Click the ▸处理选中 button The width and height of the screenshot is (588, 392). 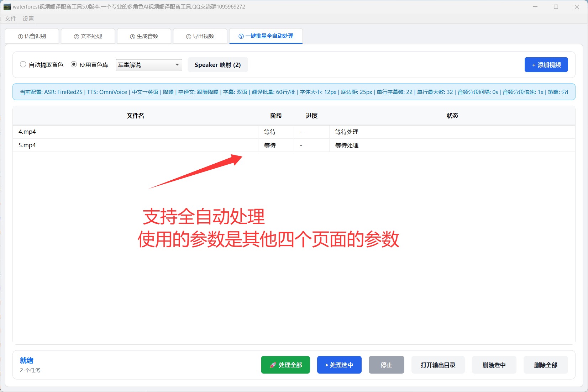tap(339, 365)
